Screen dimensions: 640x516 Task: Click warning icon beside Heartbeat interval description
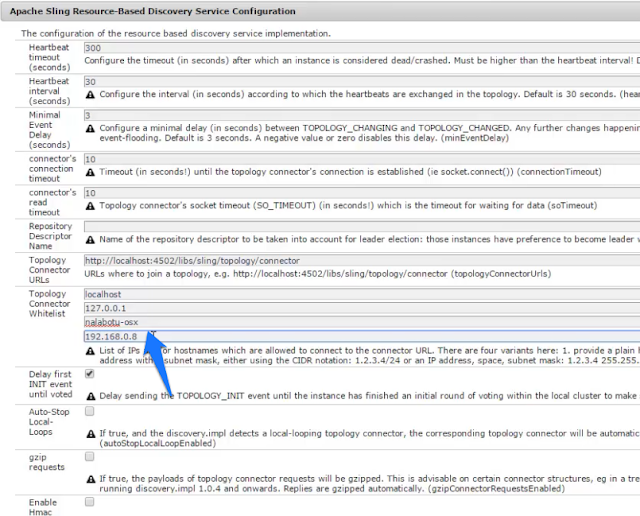point(90,95)
